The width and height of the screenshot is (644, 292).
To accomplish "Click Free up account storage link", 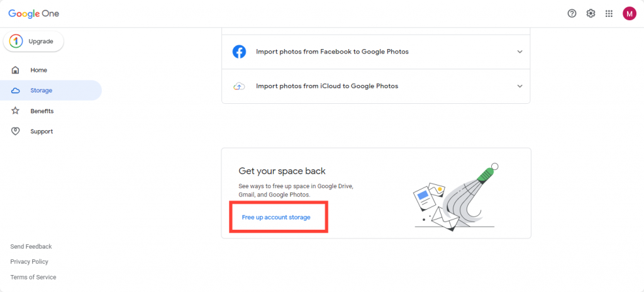I will tap(276, 217).
